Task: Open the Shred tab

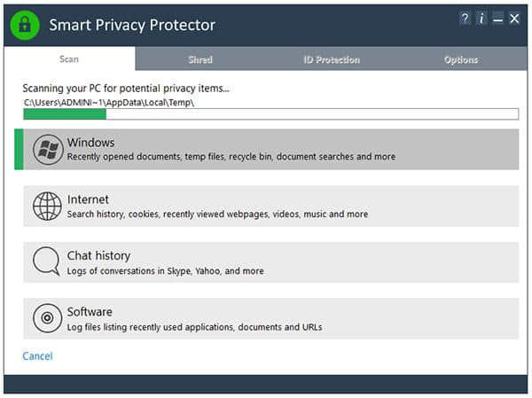Action: 200,59
